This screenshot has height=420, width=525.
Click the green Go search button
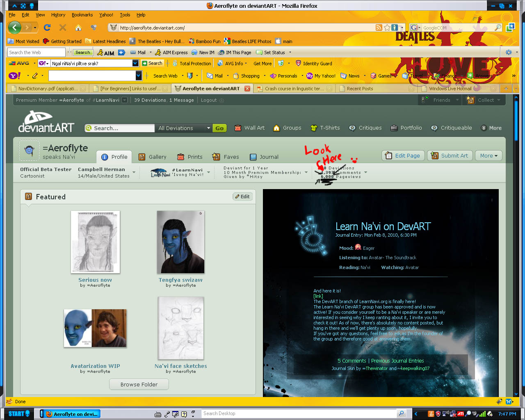pyautogui.click(x=219, y=128)
